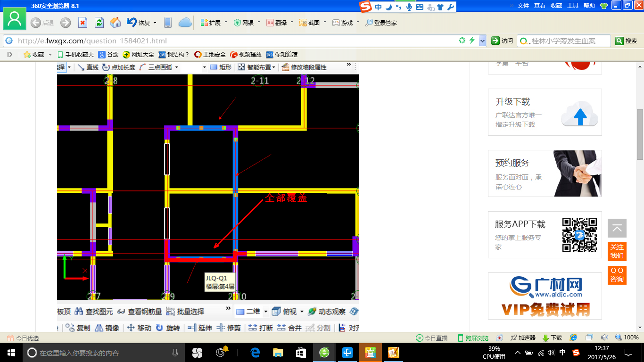Expand the sidebar with the |> icon
This screenshot has width=644, height=362.
pyautogui.click(x=9, y=55)
